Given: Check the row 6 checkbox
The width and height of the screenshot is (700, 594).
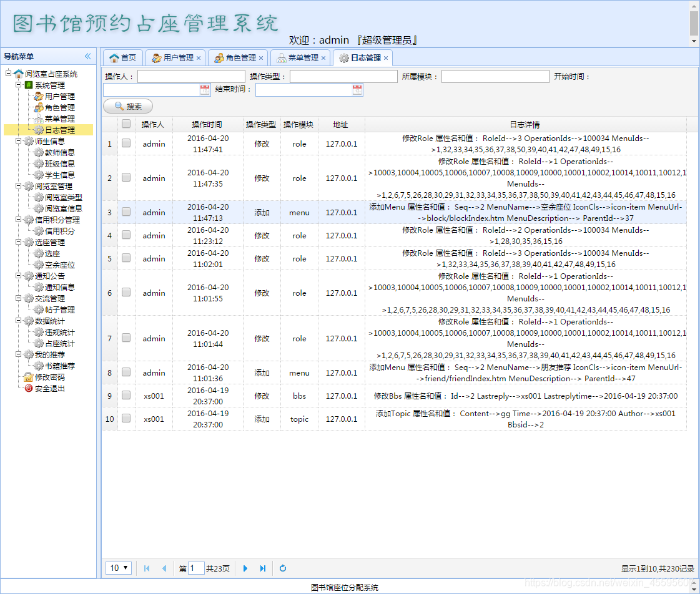Looking at the screenshot, I should coord(126,292).
